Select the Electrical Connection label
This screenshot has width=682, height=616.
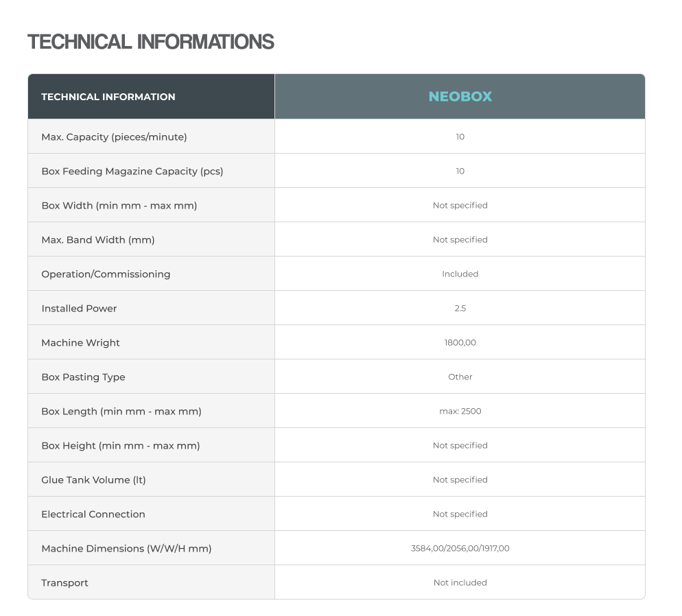pyautogui.click(x=93, y=514)
